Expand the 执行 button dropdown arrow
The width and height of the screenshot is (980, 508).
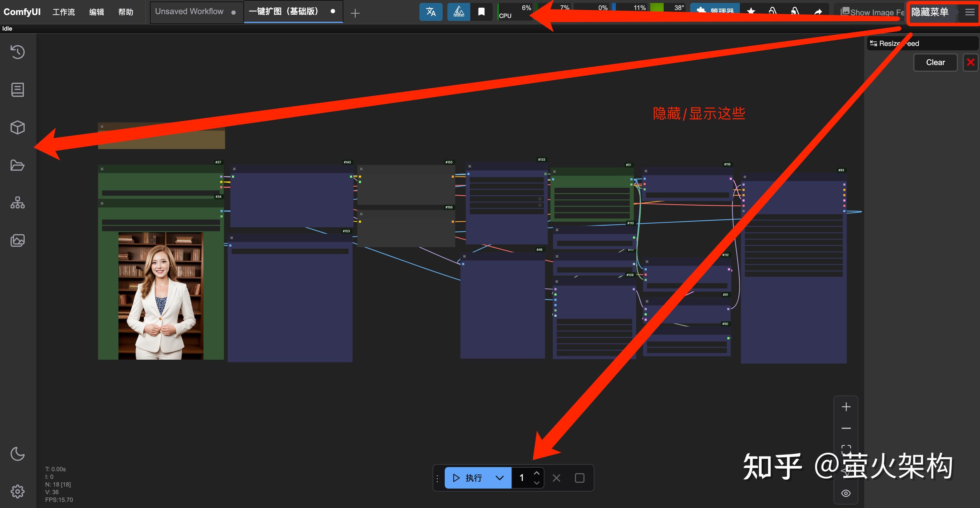pyautogui.click(x=499, y=478)
